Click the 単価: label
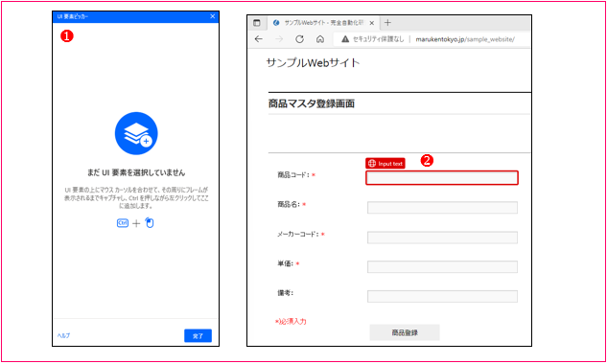The width and height of the screenshot is (607, 364). click(286, 263)
